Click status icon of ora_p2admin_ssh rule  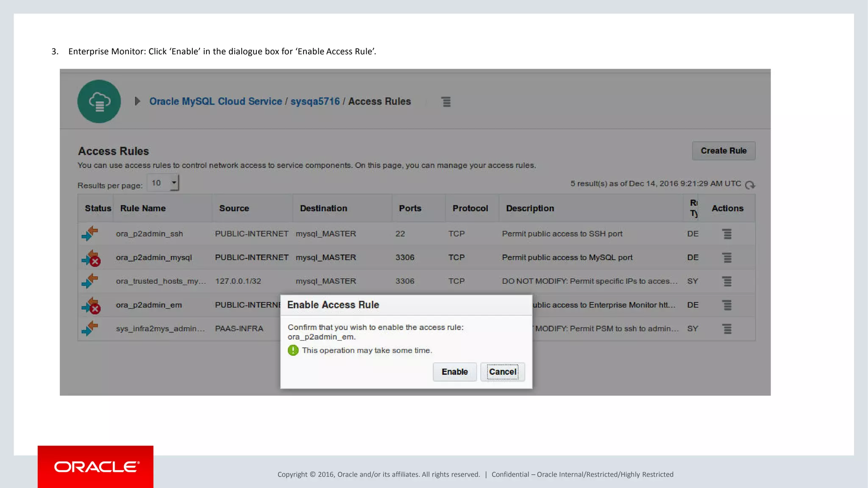pyautogui.click(x=90, y=233)
